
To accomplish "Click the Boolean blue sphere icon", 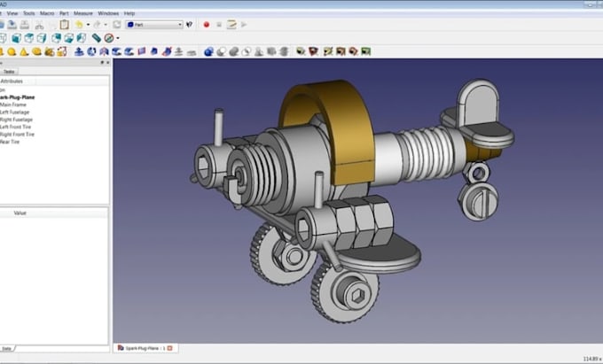I will 208,51.
